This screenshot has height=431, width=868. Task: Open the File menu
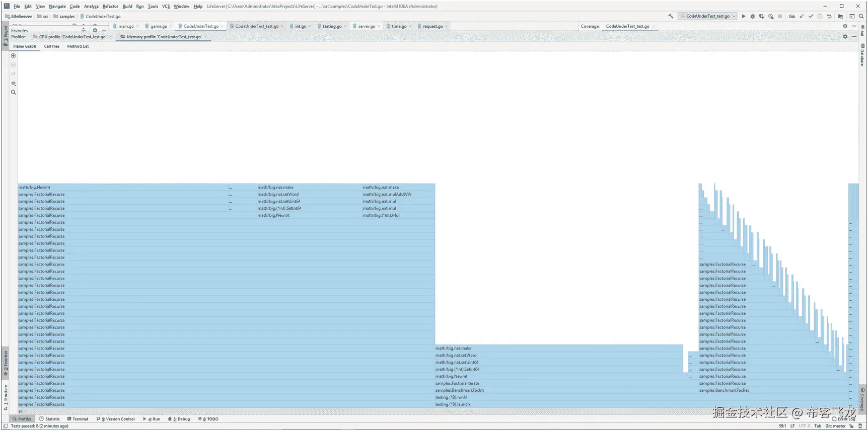coord(17,7)
